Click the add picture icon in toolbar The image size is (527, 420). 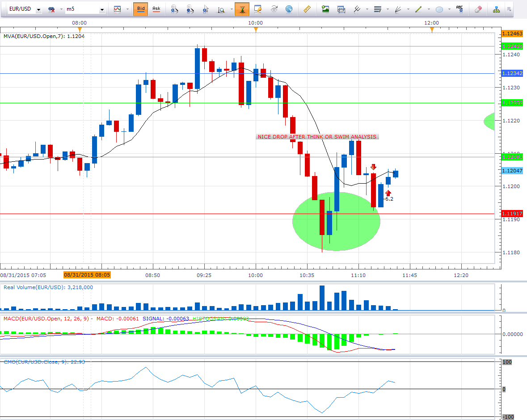tap(325, 9)
